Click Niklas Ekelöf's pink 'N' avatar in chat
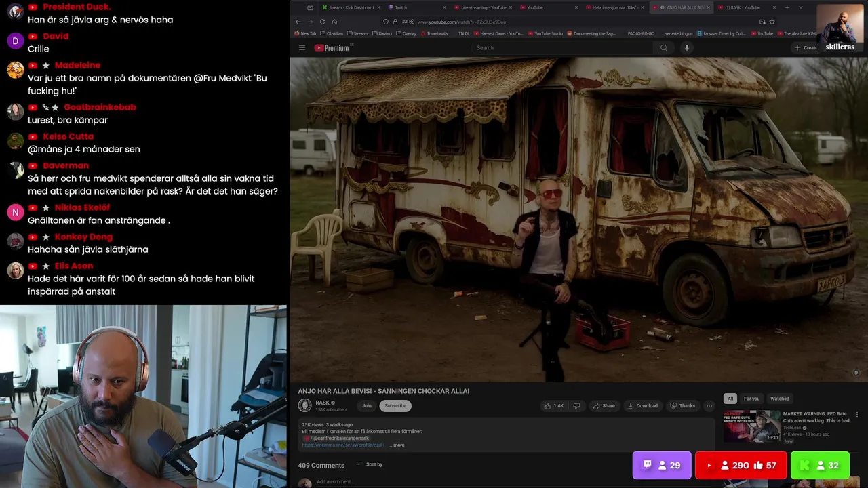Image resolution: width=868 pixels, height=488 pixels. pyautogui.click(x=16, y=213)
